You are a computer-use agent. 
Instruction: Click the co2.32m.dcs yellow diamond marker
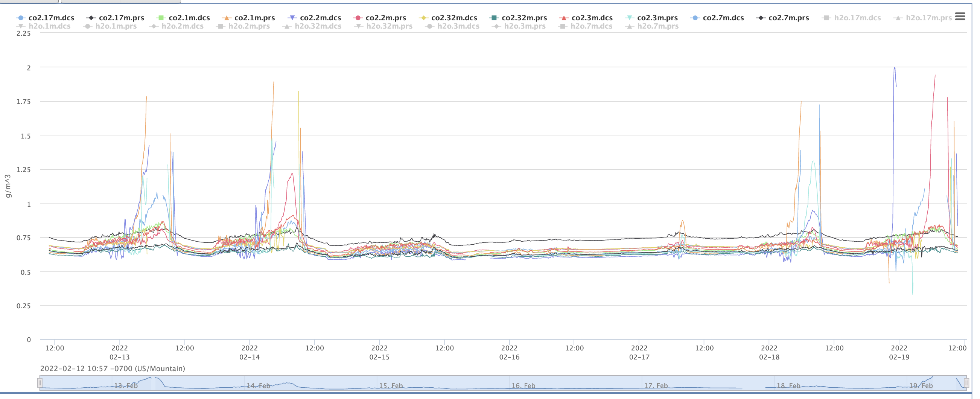coord(423,18)
